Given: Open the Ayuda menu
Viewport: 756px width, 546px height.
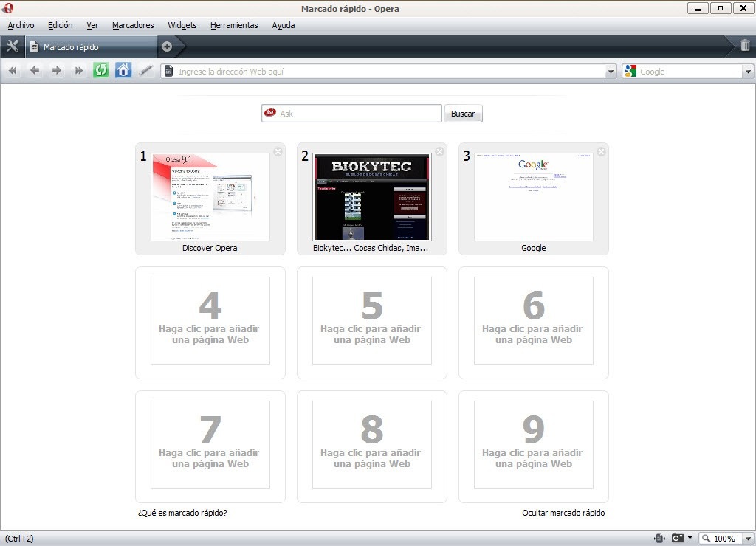Looking at the screenshot, I should point(283,25).
